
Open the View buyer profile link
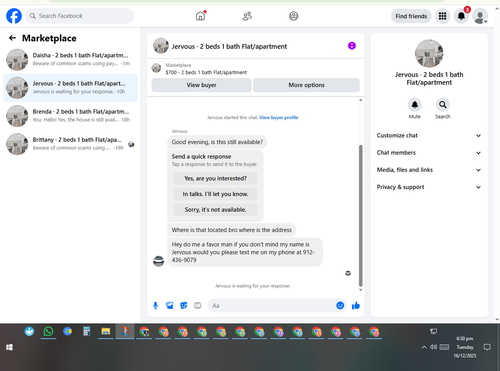coord(279,117)
